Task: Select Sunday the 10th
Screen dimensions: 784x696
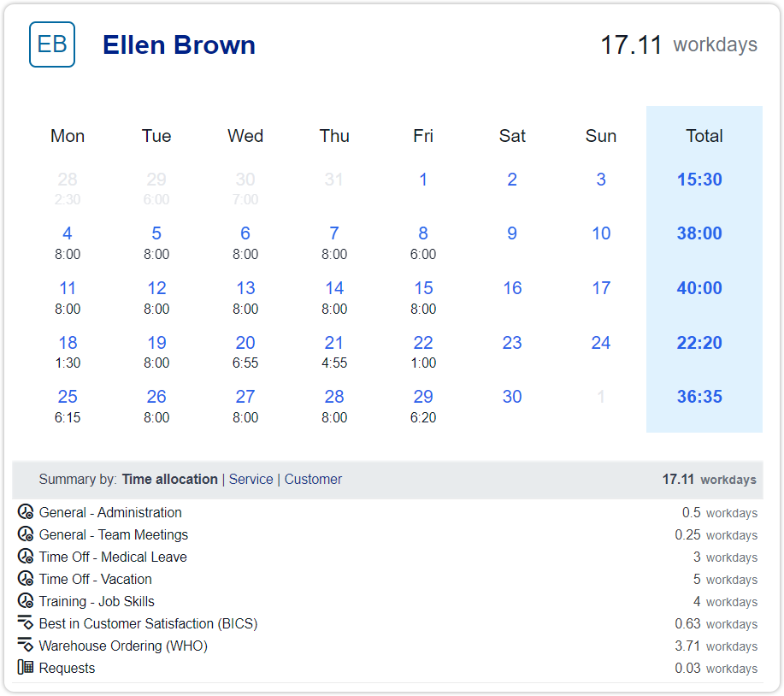Action: pos(601,233)
